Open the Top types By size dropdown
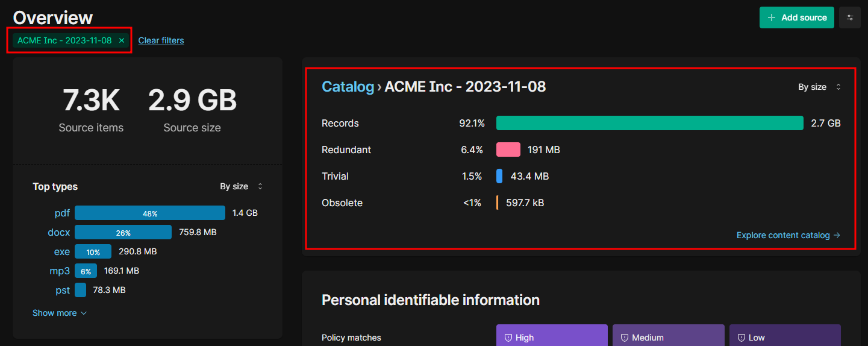Screen dimensions: 868x346 click(x=242, y=186)
